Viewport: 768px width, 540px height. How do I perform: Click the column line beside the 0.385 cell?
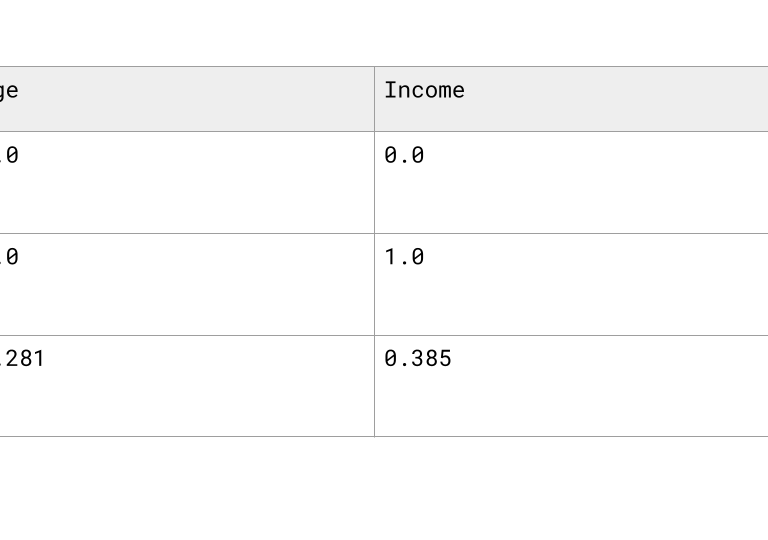pos(375,386)
